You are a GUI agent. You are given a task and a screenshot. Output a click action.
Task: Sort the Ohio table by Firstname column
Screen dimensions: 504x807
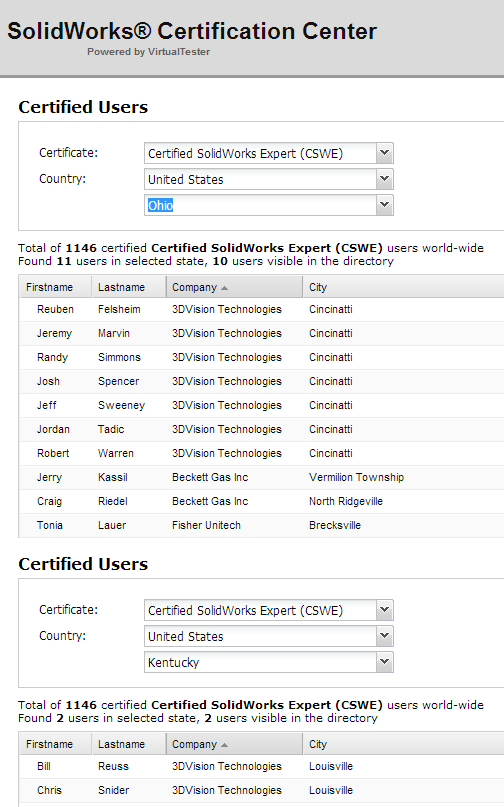55,287
